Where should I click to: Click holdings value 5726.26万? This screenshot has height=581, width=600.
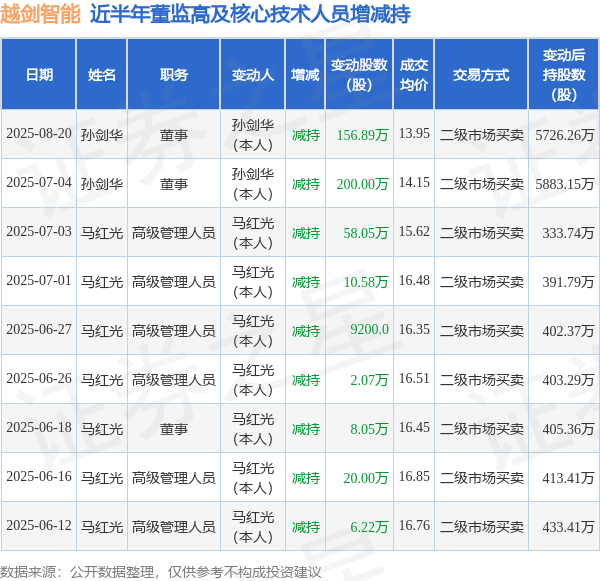pos(565,135)
